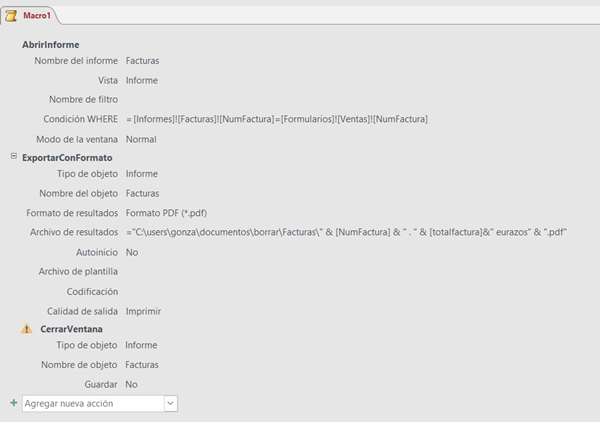Select the ExportarConFormato action title

point(66,157)
